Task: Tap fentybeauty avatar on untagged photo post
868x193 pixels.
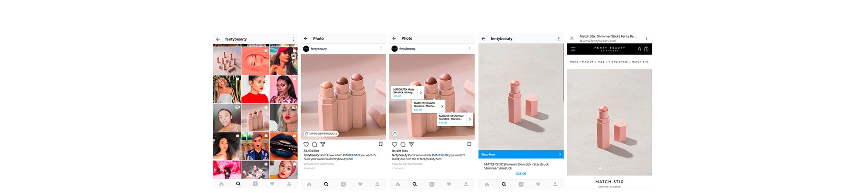Action: point(306,49)
